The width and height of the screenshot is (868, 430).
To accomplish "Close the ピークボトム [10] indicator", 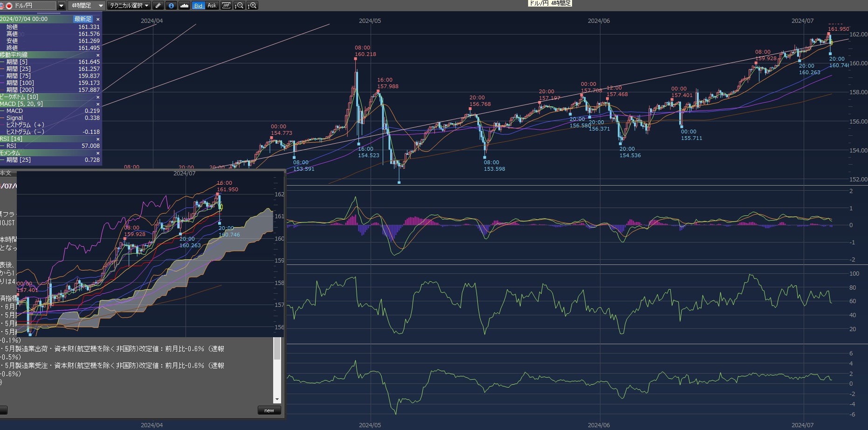I will (x=98, y=97).
